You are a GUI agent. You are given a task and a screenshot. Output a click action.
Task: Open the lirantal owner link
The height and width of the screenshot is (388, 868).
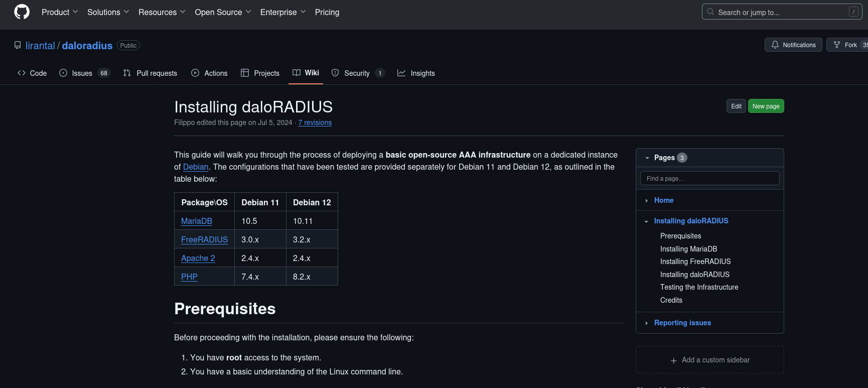coord(40,46)
